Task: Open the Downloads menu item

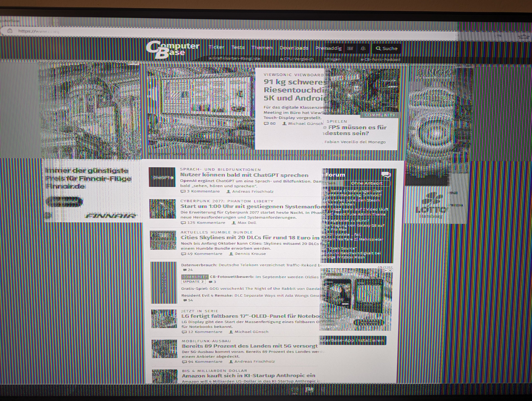Action: [x=294, y=48]
